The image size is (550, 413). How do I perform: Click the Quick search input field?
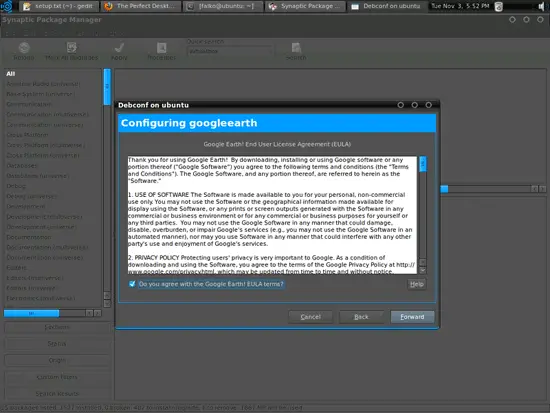click(229, 51)
